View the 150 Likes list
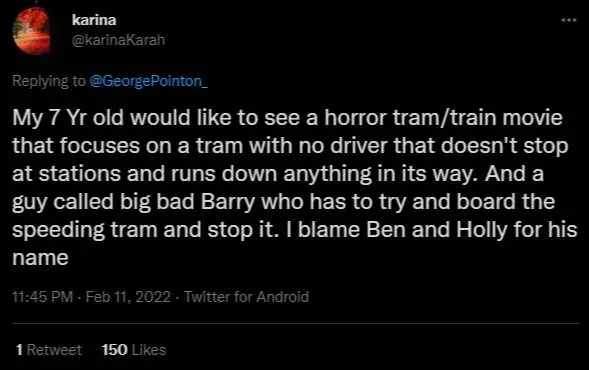Screen dimensions: 589x370 click(x=134, y=350)
